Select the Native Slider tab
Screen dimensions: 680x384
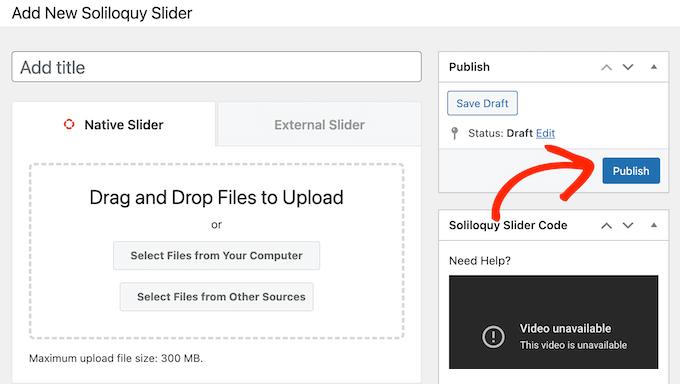pos(114,125)
